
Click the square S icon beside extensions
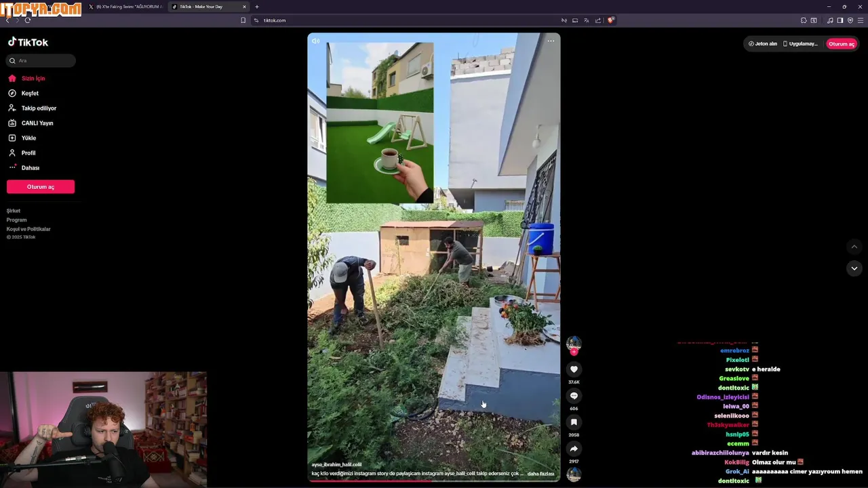(x=814, y=20)
